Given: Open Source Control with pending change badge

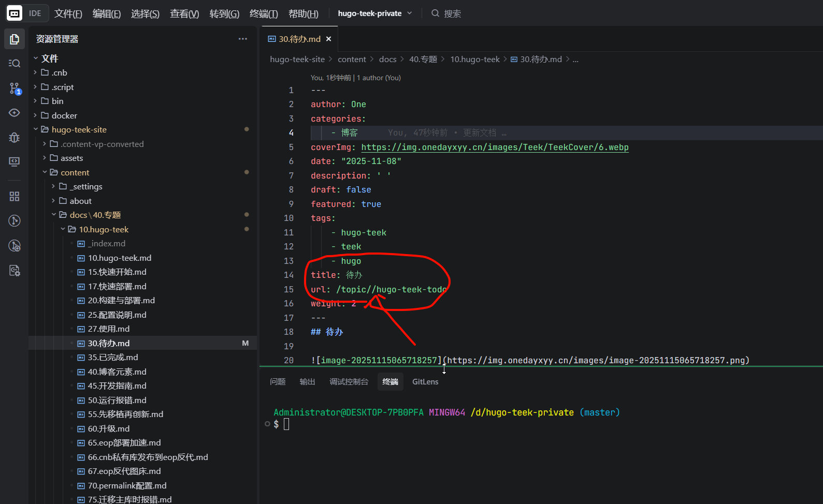Looking at the screenshot, I should click(15, 88).
